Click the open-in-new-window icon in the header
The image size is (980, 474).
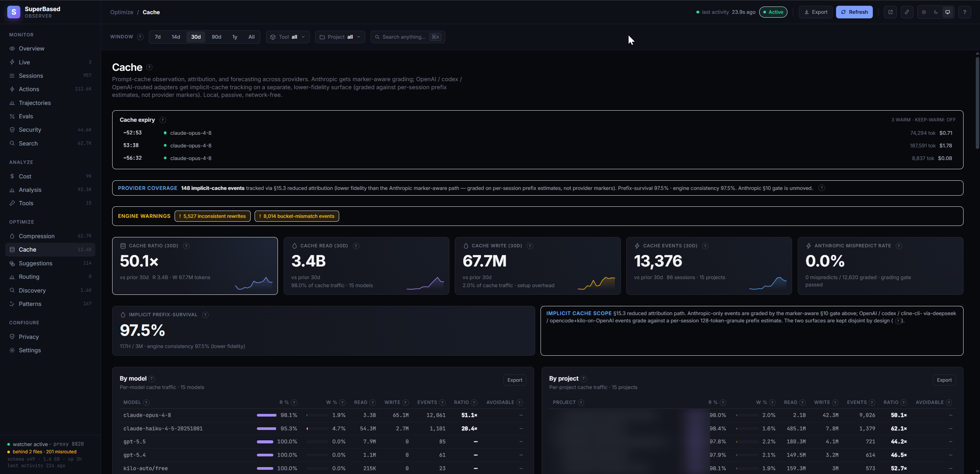(890, 12)
